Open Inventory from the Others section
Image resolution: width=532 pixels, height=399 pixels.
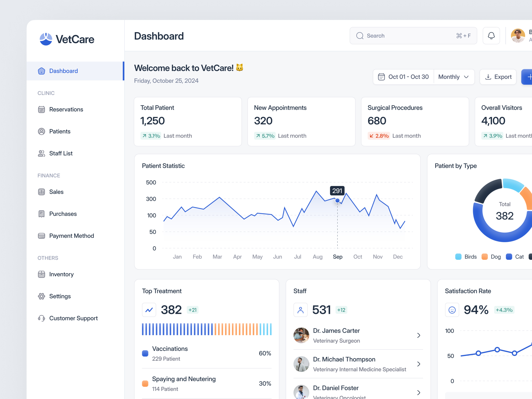click(42, 274)
